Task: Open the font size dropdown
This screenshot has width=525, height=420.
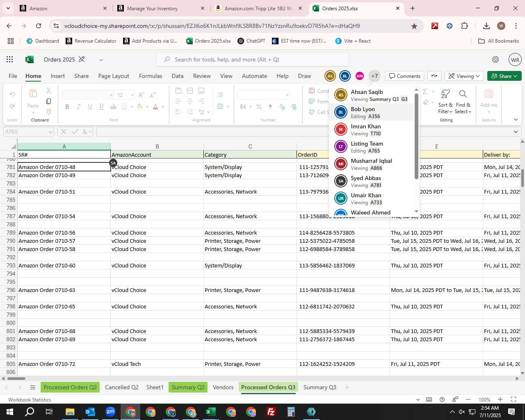Action: coord(132,95)
